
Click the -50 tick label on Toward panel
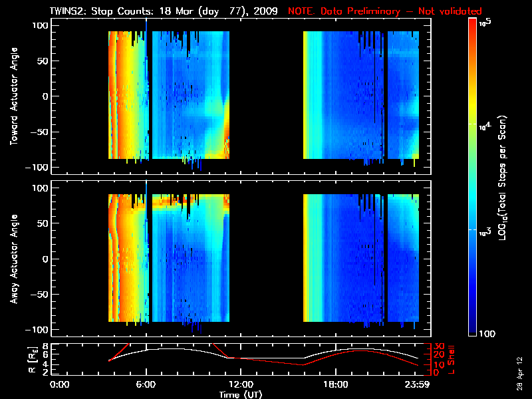point(39,132)
